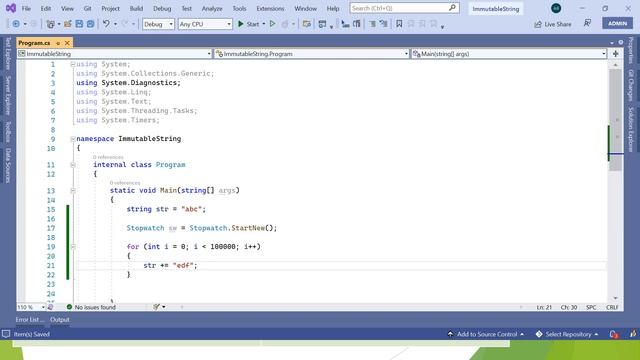640x360 pixels.
Task: Open the Analyze menu
Action: coord(212,8)
